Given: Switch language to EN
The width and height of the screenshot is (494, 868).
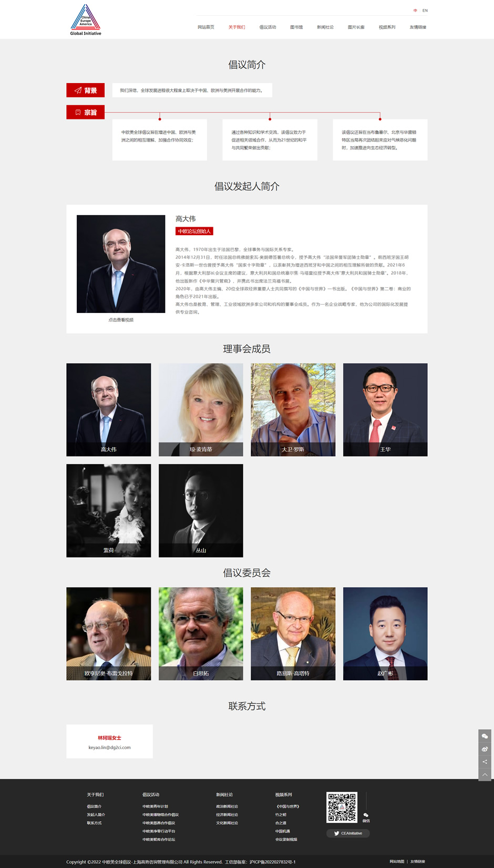Looking at the screenshot, I should [425, 11].
